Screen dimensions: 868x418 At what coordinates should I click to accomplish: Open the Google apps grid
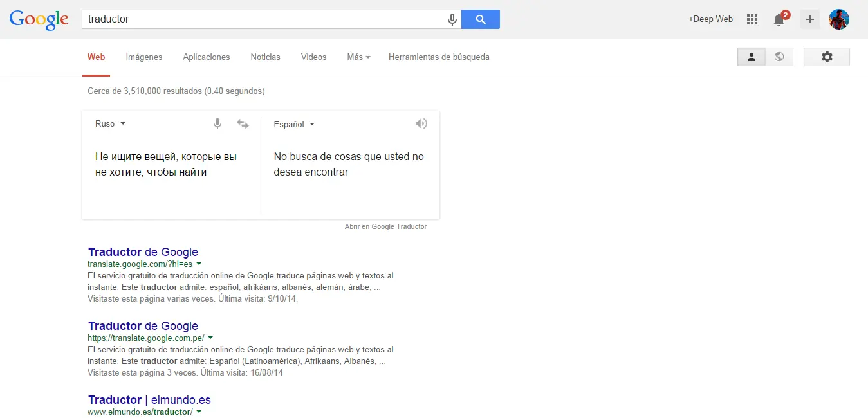click(752, 19)
